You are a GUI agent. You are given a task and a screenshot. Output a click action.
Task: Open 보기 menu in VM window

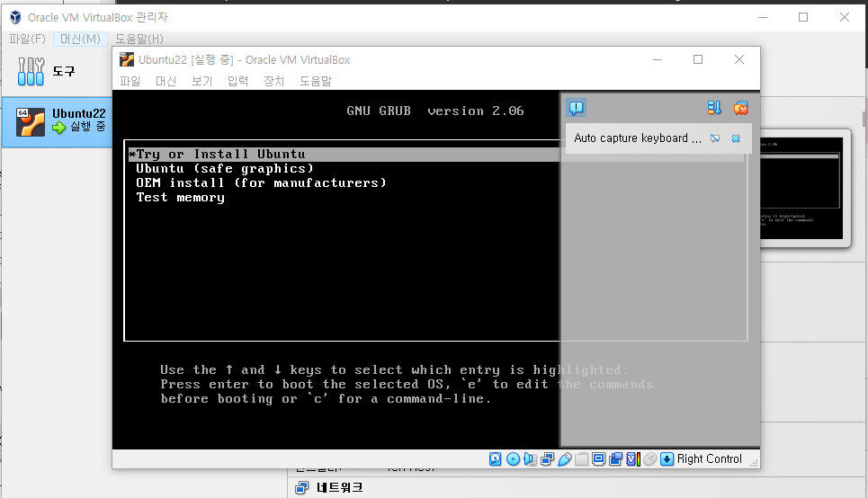click(x=202, y=81)
